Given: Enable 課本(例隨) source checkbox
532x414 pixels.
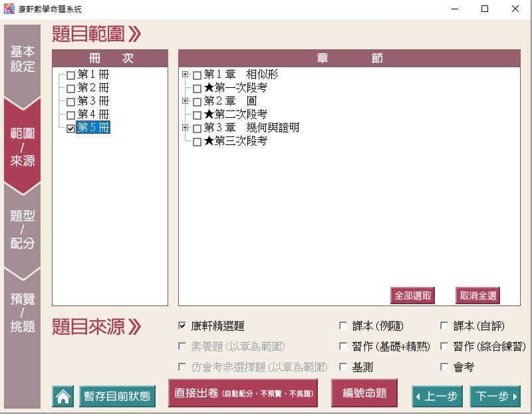Looking at the screenshot, I should click(x=343, y=325).
